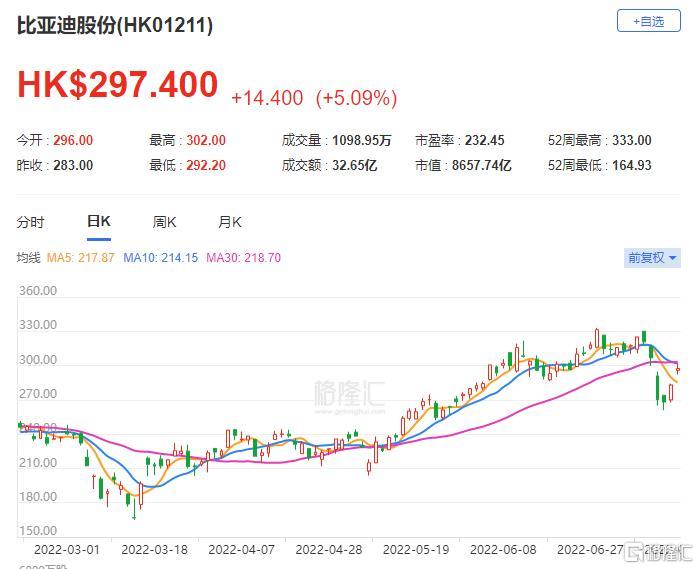Click the MA5: 217.87 indicator label
Screen dimensions: 699x569
pyautogui.click(x=81, y=258)
